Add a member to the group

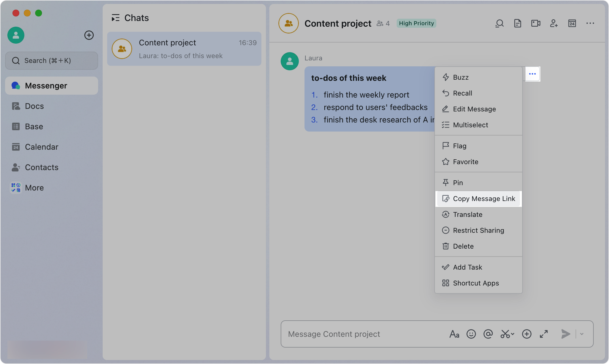coord(554,23)
